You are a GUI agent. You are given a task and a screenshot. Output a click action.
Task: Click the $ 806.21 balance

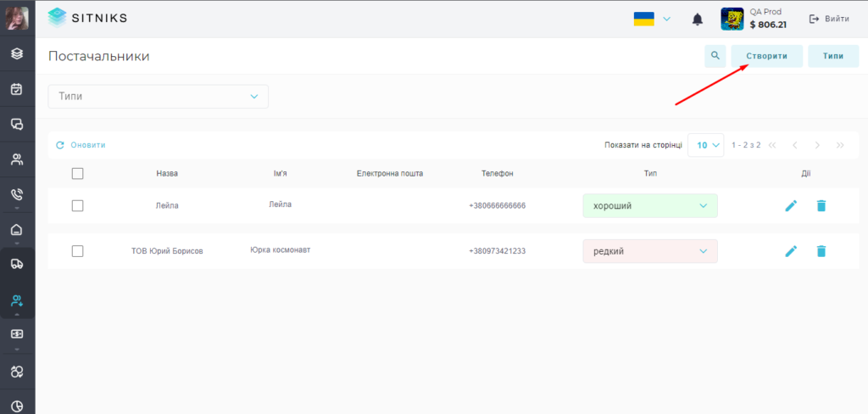[768, 25]
